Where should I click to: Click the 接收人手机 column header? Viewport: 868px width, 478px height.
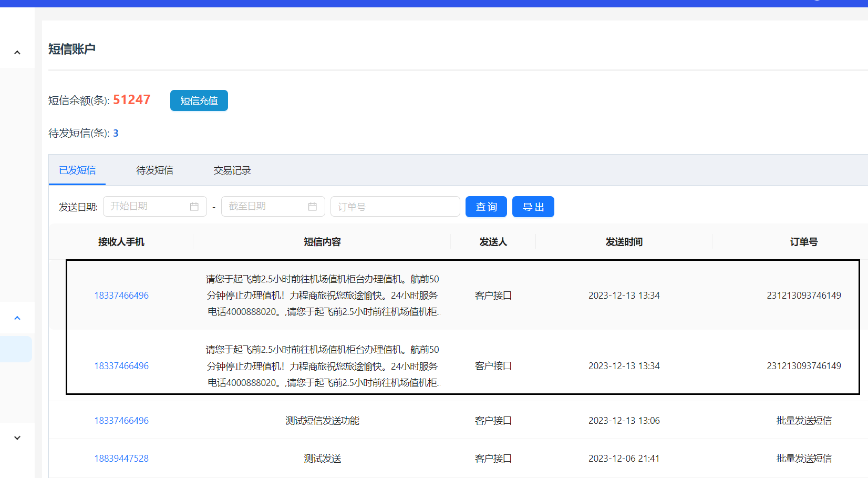(121, 242)
